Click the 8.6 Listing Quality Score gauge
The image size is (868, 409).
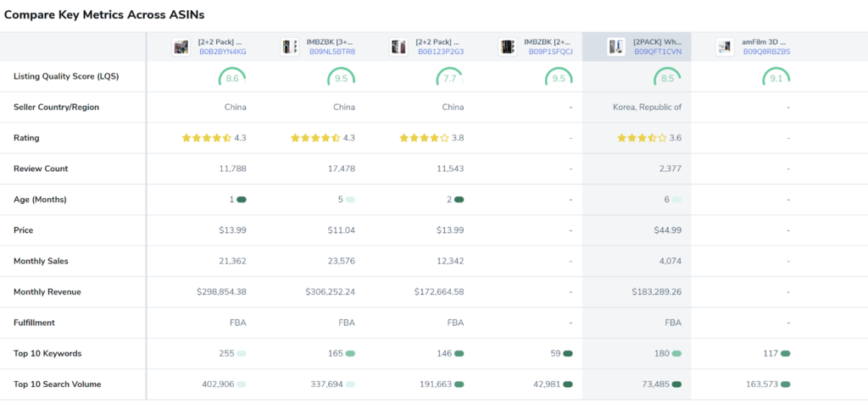232,78
